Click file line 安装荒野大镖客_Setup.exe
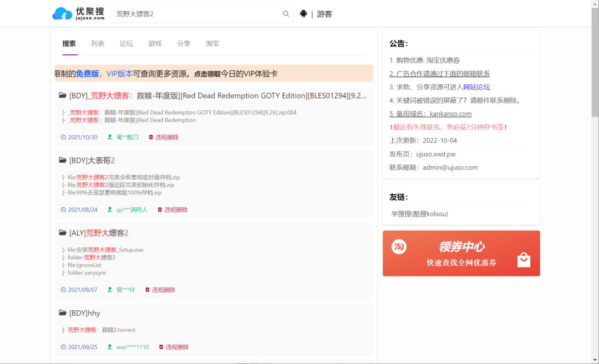This screenshot has width=599, height=364. 103,249
